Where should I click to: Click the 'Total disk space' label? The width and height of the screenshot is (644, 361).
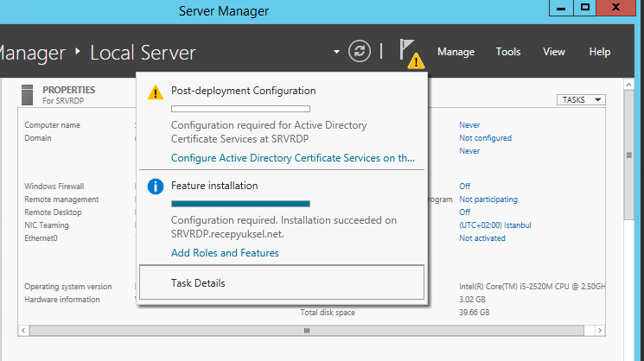328,312
